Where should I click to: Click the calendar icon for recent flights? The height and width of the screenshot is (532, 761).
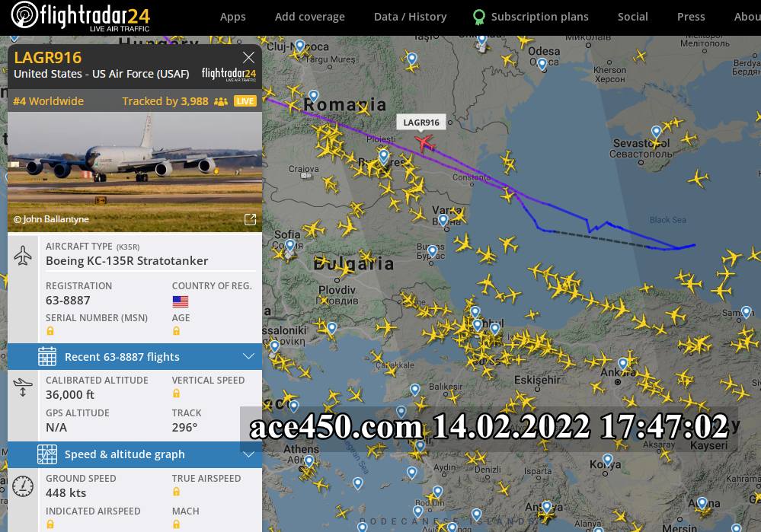coord(47,356)
